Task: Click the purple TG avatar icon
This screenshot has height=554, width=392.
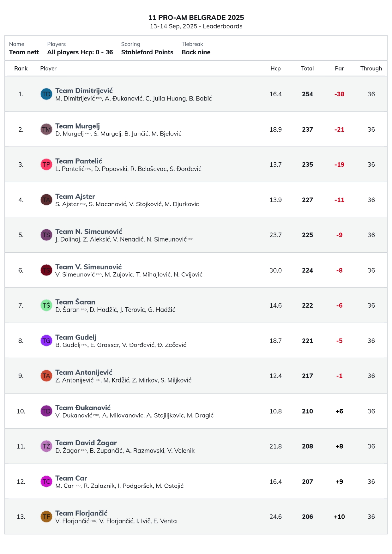Action: tap(46, 341)
